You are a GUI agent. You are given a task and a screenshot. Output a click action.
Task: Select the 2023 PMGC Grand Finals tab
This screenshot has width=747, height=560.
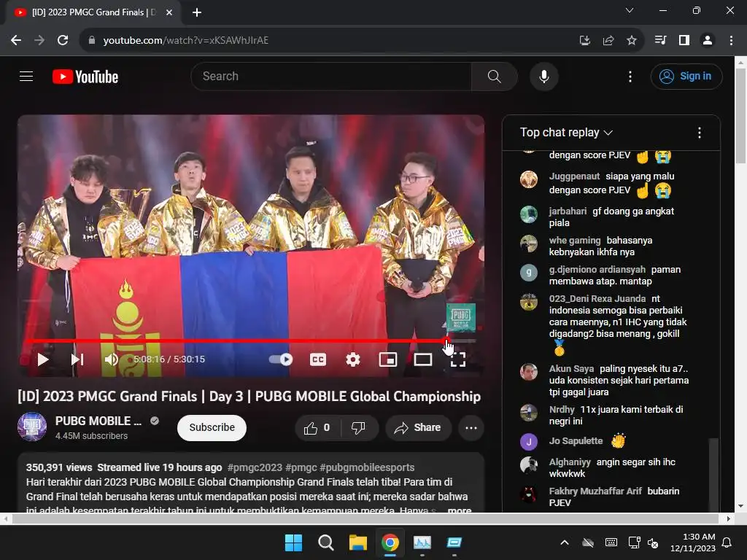coord(93,13)
